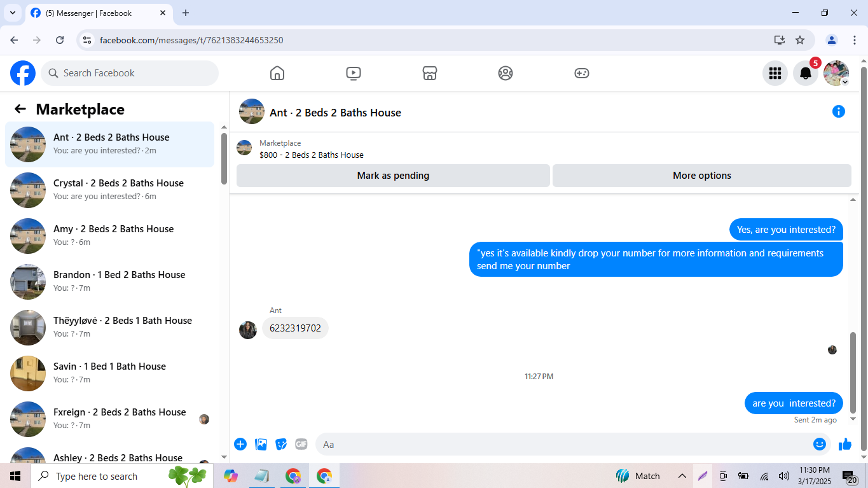Click the 'kindly drop your number' message bubble
This screenshot has height=488, width=868.
click(656, 260)
